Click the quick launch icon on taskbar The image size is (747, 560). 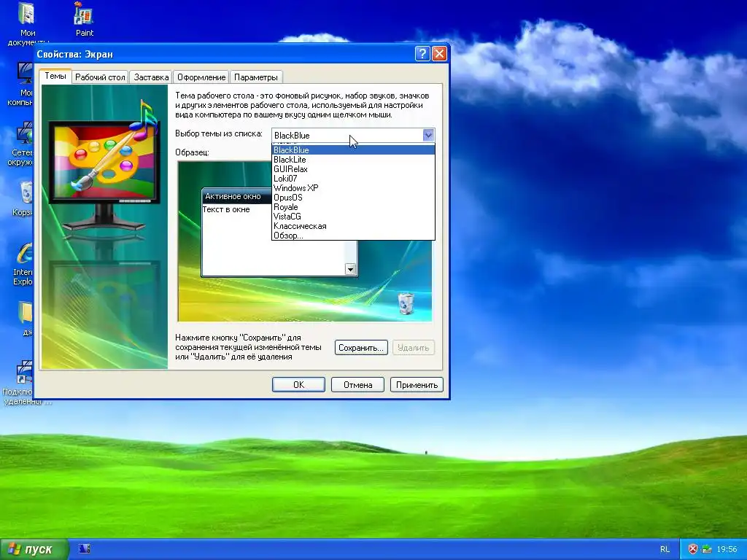(x=85, y=549)
